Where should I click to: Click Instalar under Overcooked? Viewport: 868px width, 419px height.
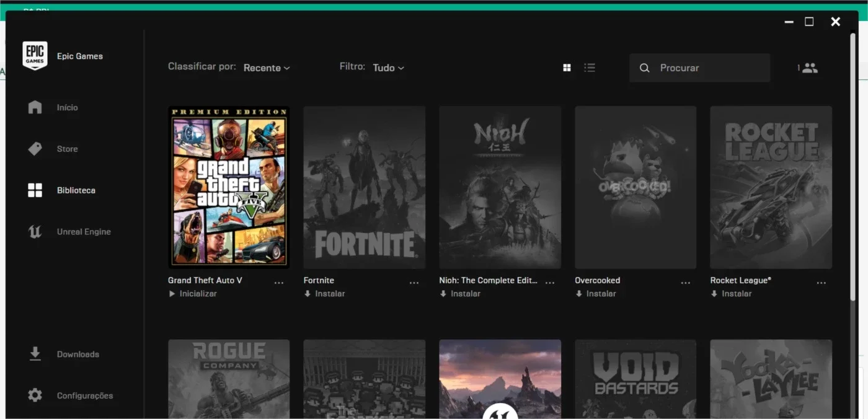596,294
